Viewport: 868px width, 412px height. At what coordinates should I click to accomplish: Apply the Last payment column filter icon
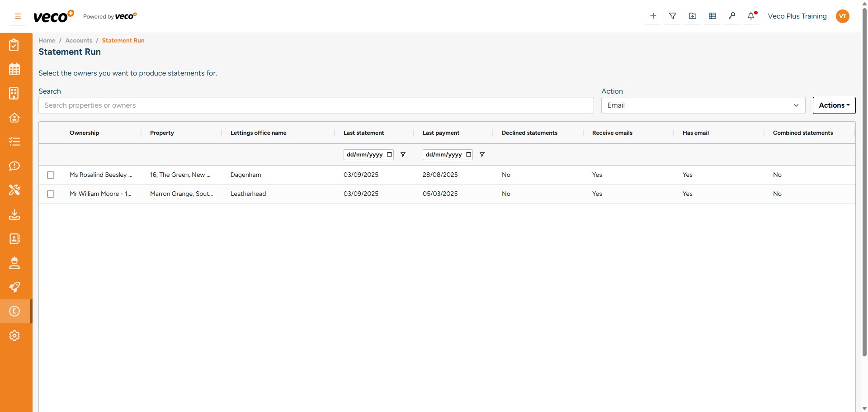(x=482, y=154)
